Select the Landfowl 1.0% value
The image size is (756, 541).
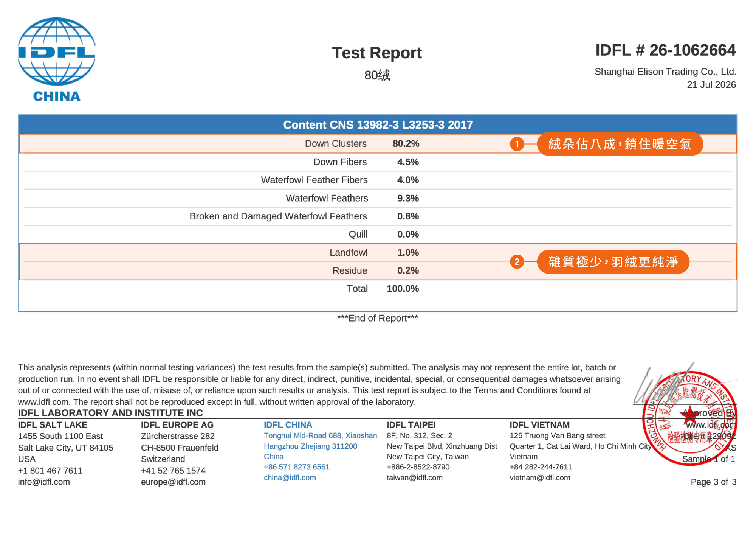408,253
